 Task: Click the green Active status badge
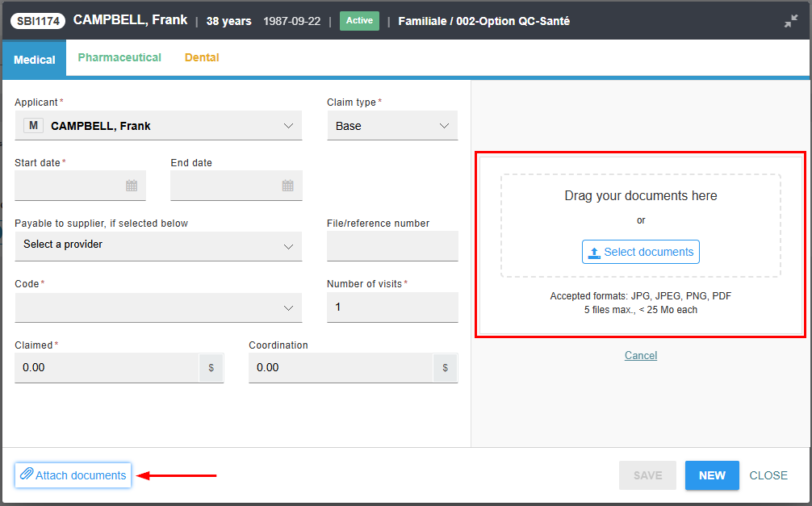pyautogui.click(x=359, y=20)
